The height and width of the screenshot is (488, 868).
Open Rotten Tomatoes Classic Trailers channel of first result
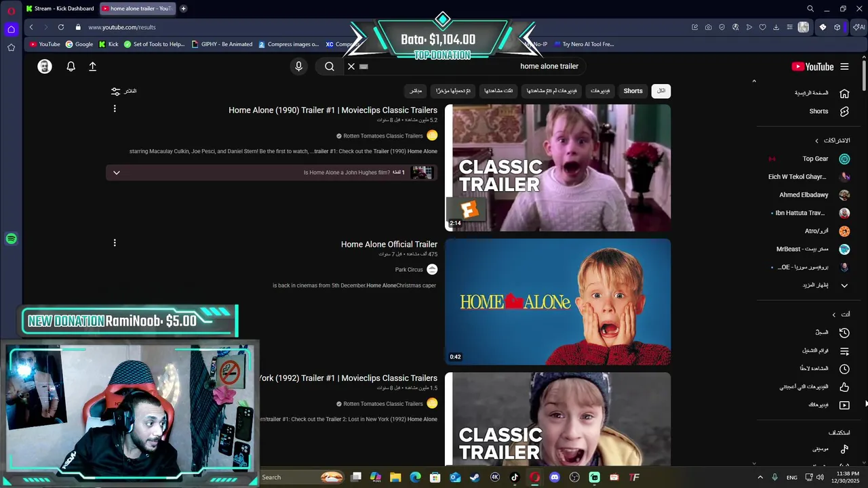coord(382,136)
